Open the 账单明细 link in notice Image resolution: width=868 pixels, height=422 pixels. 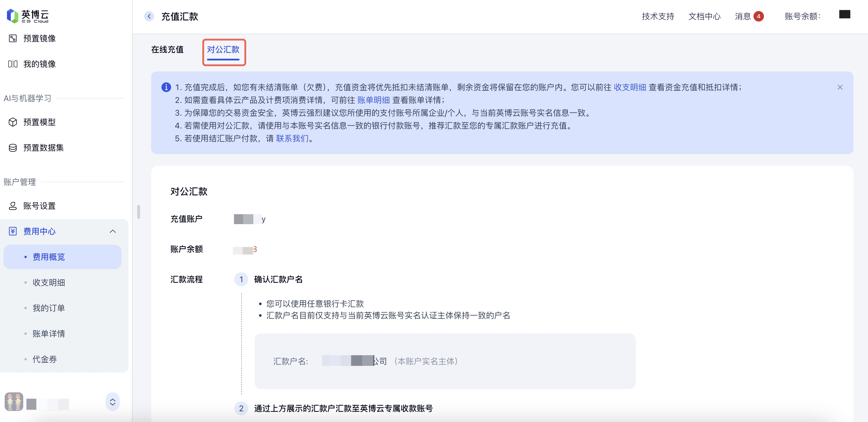pos(373,100)
